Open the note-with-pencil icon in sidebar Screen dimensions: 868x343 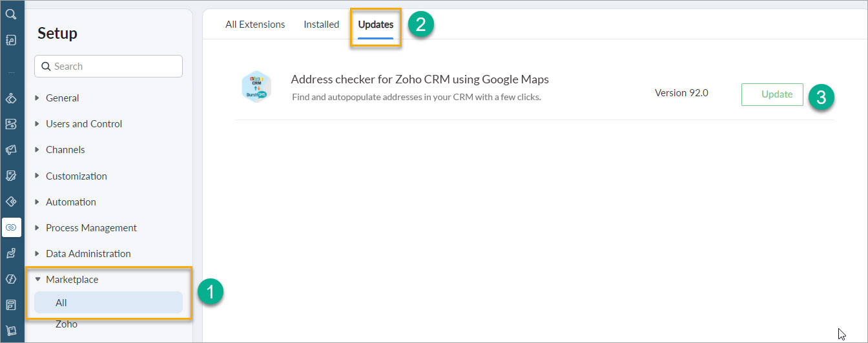point(11,176)
